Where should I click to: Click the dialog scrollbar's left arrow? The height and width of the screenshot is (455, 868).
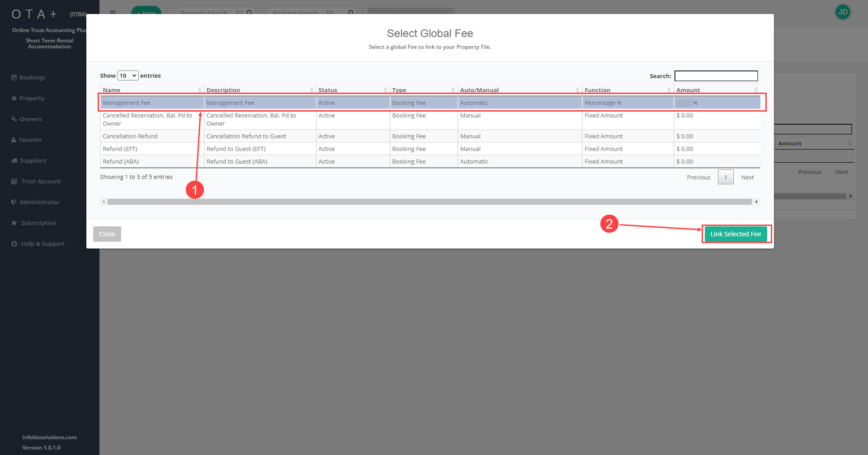click(x=104, y=202)
